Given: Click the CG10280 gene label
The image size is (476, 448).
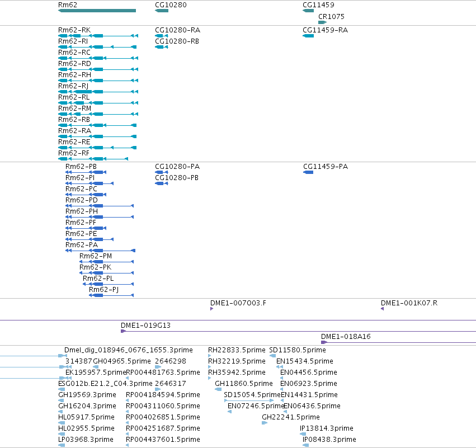Looking at the screenshot, I should click(x=171, y=5).
